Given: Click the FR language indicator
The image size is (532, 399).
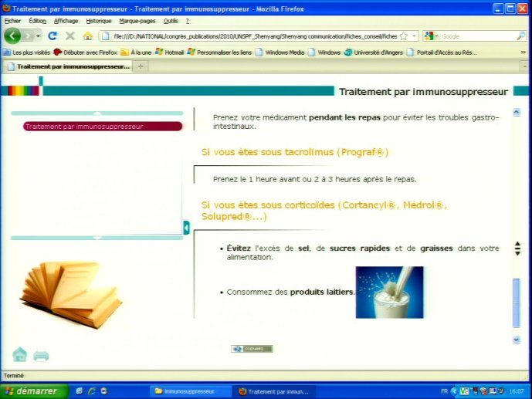Looking at the screenshot, I should pyautogui.click(x=444, y=391).
